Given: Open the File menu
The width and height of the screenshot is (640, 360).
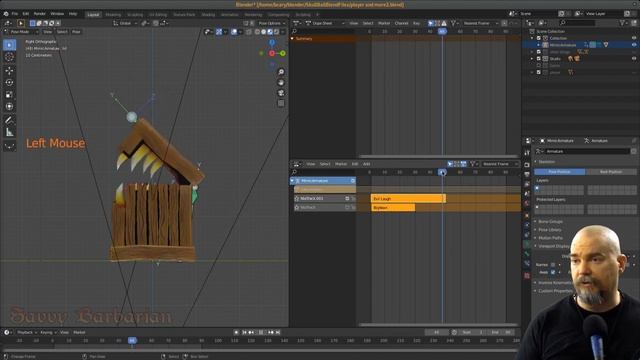Looking at the screenshot, I should [x=15, y=14].
